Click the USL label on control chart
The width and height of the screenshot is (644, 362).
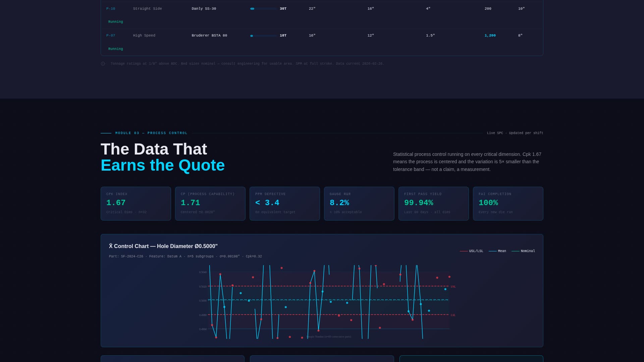click(453, 287)
